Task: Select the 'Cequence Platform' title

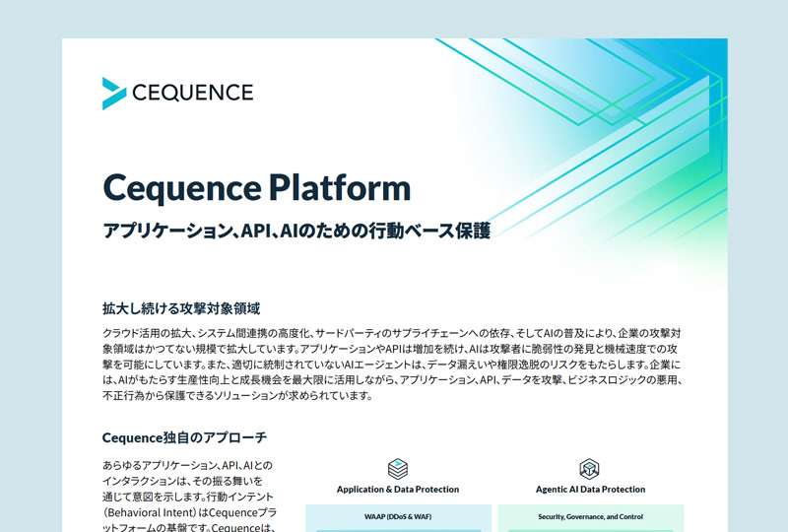Action: 257,187
